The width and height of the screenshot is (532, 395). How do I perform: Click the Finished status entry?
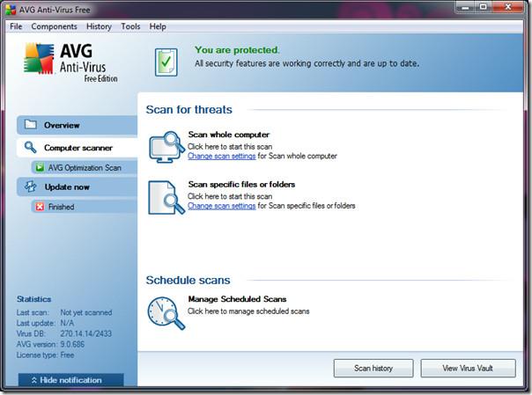[x=85, y=207]
